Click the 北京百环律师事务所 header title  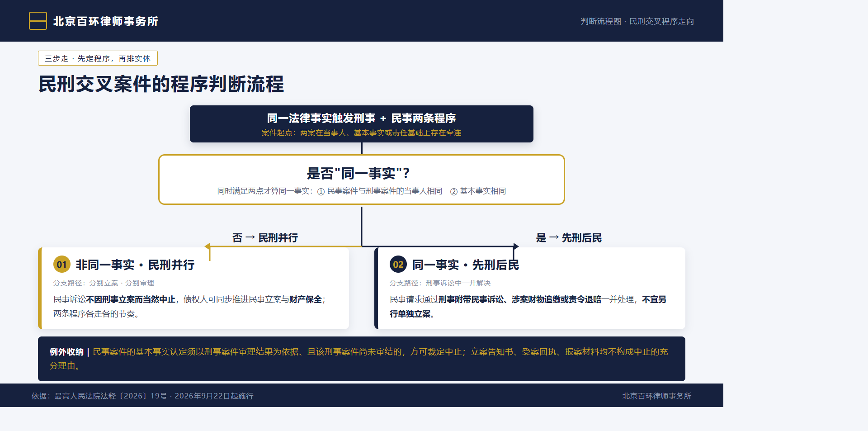(x=106, y=21)
